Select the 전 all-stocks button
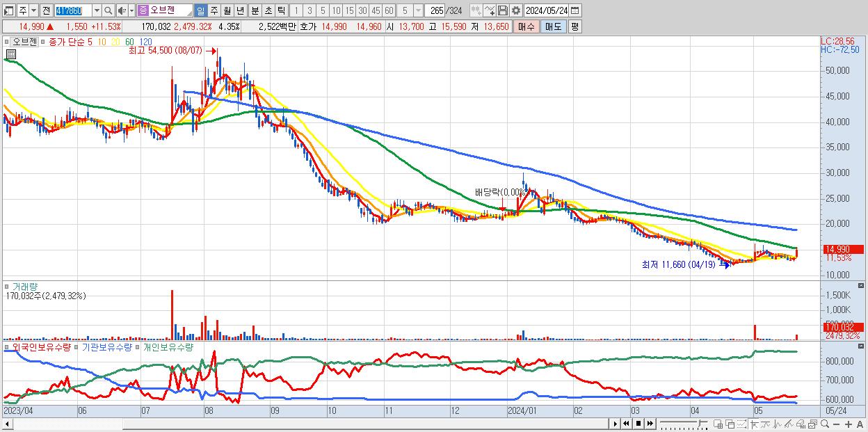The image size is (868, 432). (46, 10)
